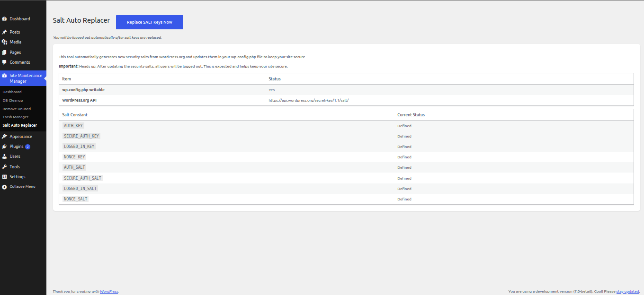Image resolution: width=644 pixels, height=295 pixels.
Task: Click the AUTH_KEY constant
Action: 73,126
